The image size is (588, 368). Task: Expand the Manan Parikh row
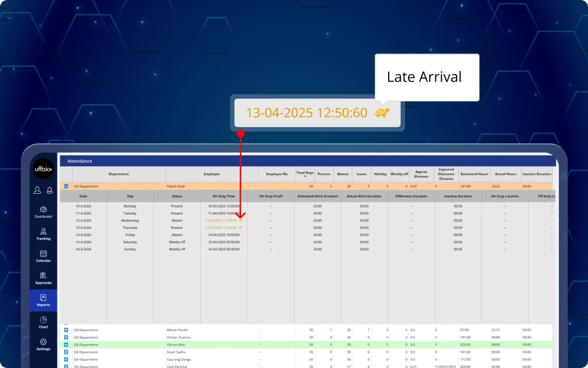click(66, 330)
